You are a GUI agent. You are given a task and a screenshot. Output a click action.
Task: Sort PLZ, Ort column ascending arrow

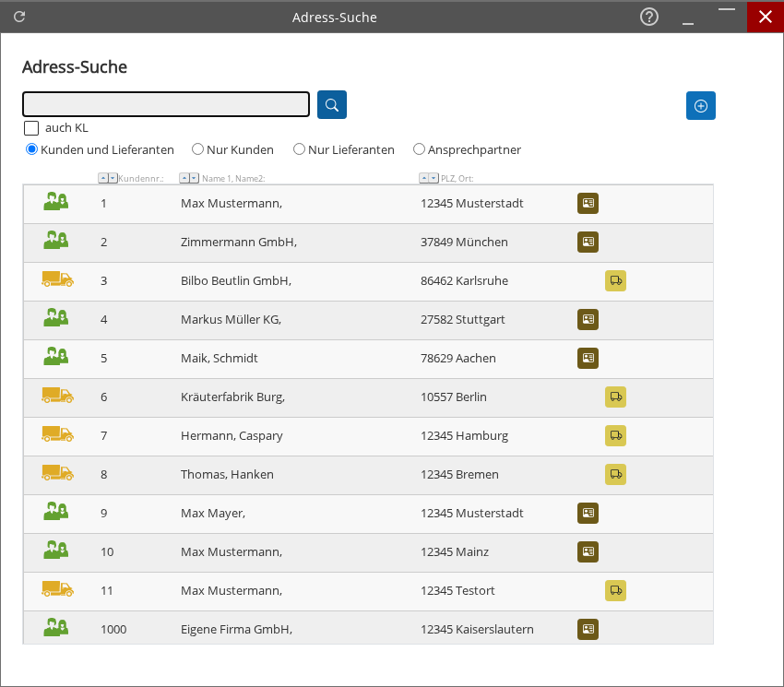[424, 178]
